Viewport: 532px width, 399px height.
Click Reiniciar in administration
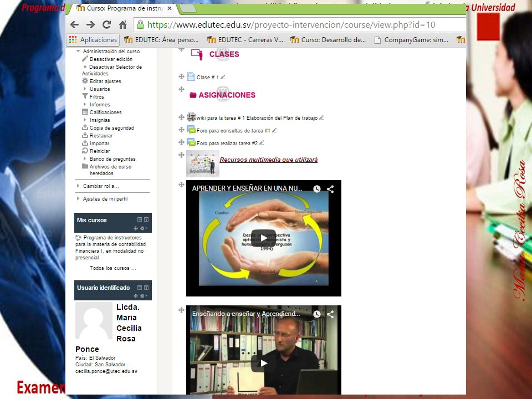coord(100,151)
